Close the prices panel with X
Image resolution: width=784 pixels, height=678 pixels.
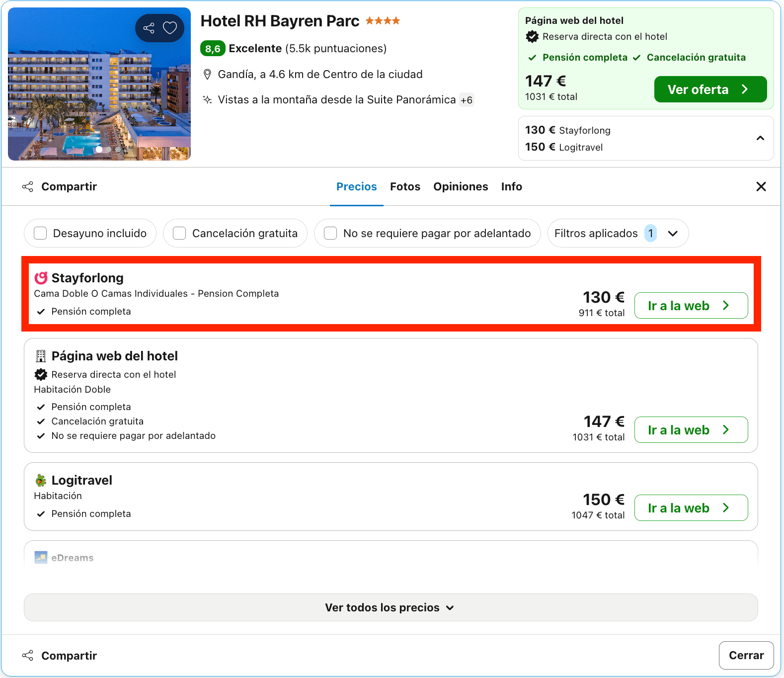(x=761, y=186)
